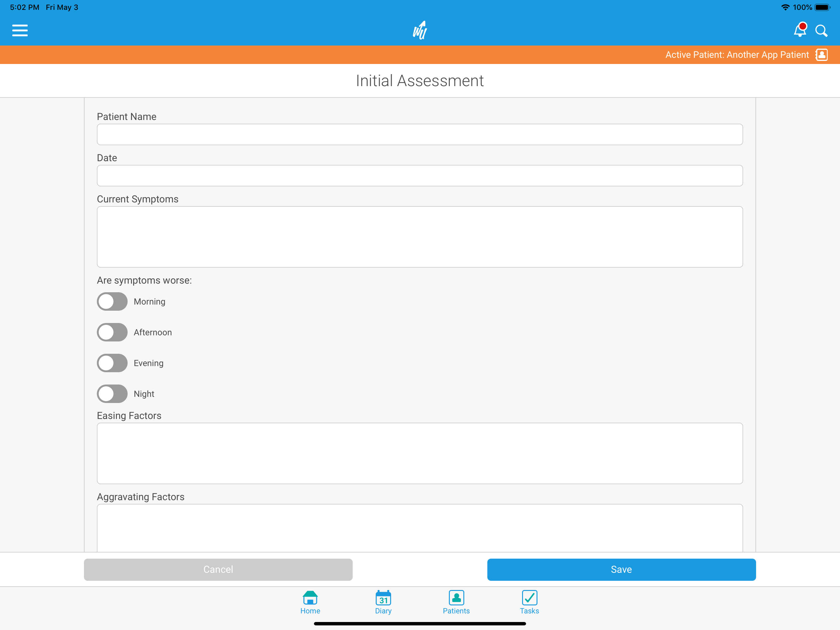Tap Active Patient: Another App Patient
The width and height of the screenshot is (840, 630).
click(737, 55)
